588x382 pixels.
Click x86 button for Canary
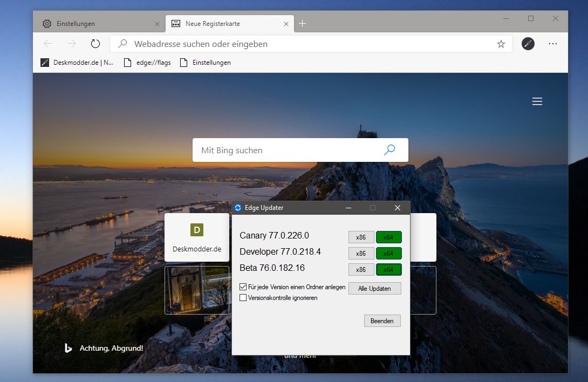coord(361,237)
